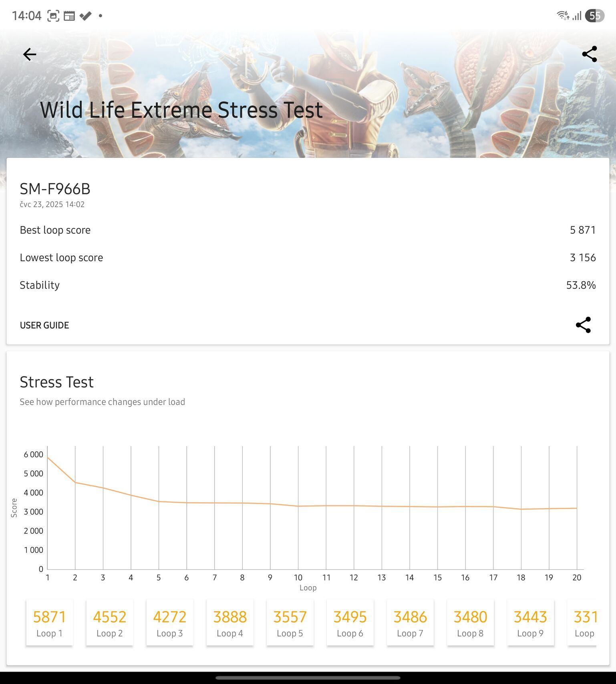Image resolution: width=616 pixels, height=684 pixels.
Task: Select the Loop 2 score card
Action: [x=109, y=622]
